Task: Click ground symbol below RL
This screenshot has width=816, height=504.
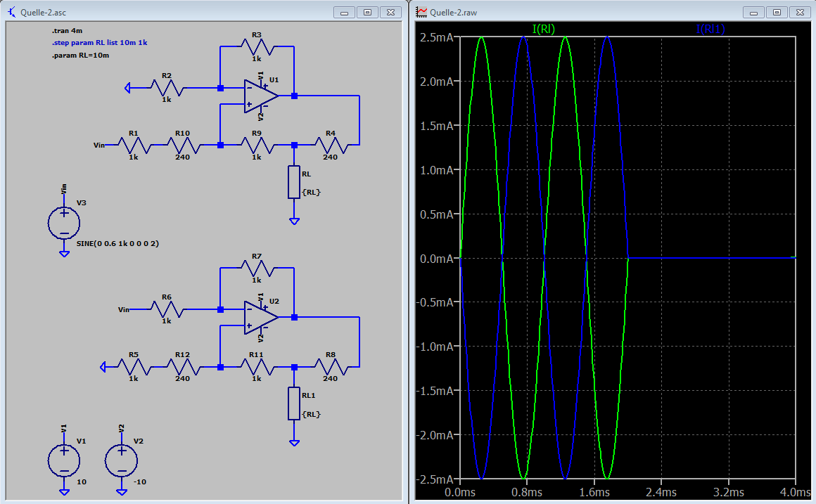Action: click(294, 221)
